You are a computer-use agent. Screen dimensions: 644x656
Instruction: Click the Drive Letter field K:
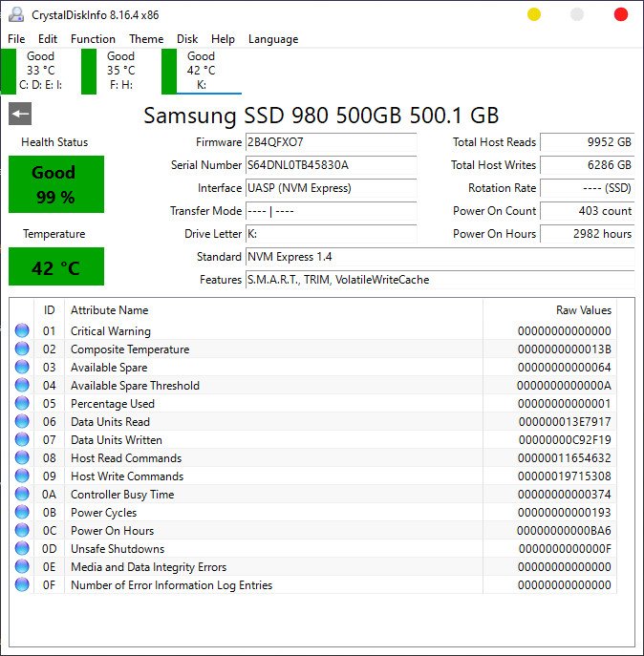tap(331, 233)
